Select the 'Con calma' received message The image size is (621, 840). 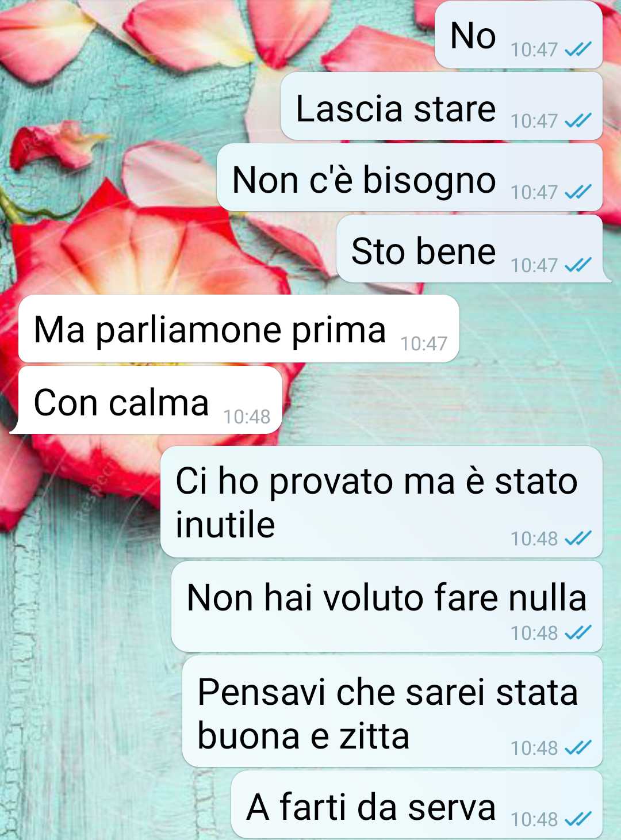(x=147, y=400)
